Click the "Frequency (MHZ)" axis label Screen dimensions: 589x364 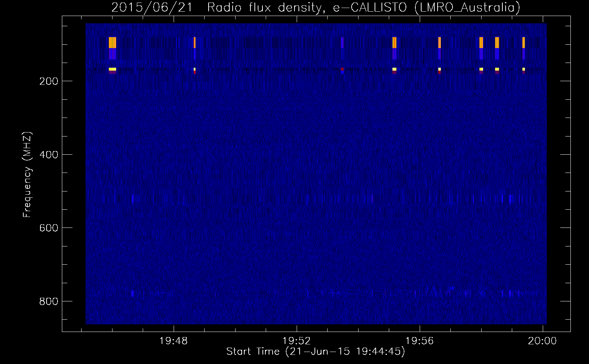[x=27, y=175]
